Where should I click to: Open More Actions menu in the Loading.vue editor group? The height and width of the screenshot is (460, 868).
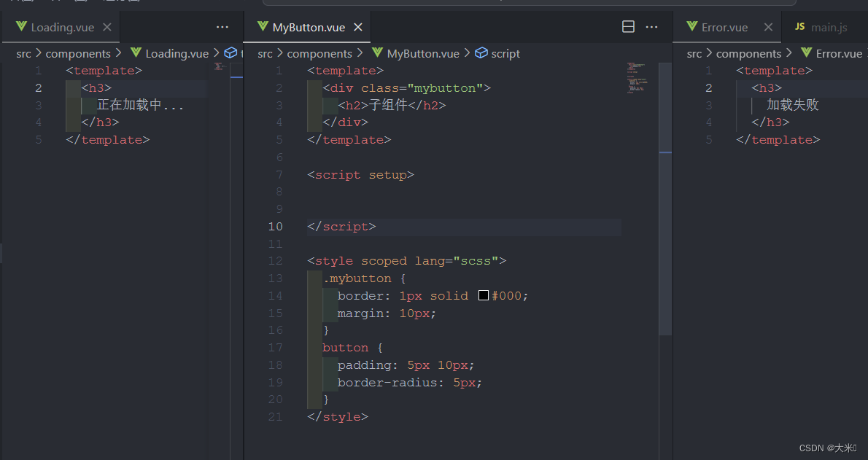click(222, 26)
